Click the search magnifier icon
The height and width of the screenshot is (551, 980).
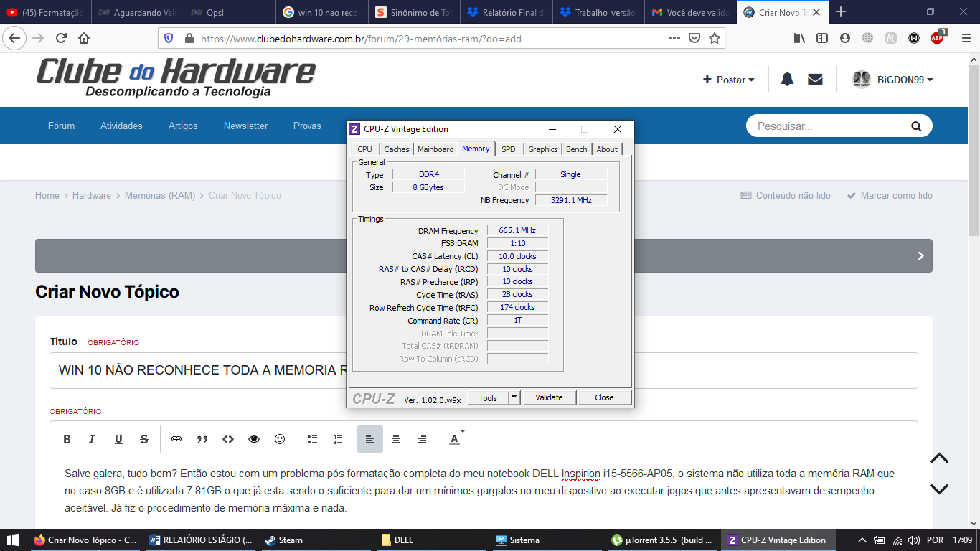click(x=916, y=126)
